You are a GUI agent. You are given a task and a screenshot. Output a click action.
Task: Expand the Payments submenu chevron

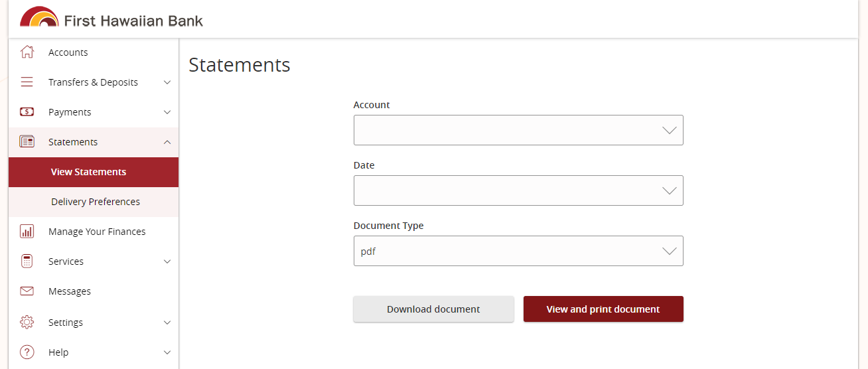point(167,112)
